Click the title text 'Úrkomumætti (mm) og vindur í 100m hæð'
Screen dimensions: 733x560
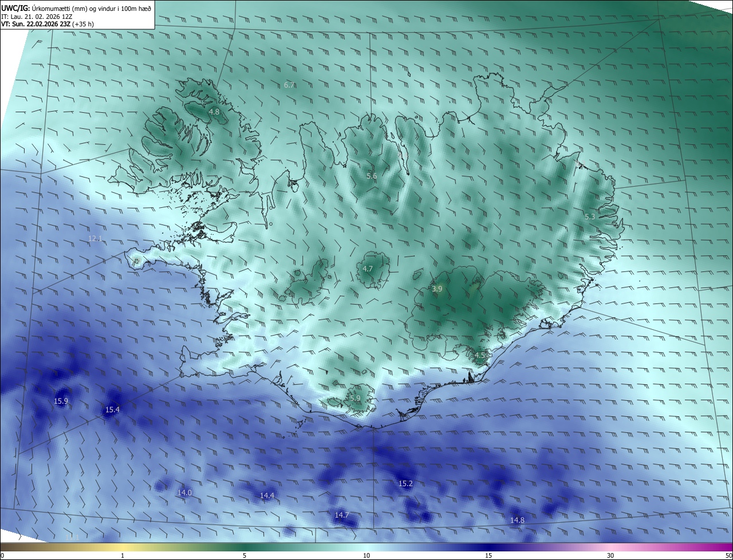[x=91, y=8]
